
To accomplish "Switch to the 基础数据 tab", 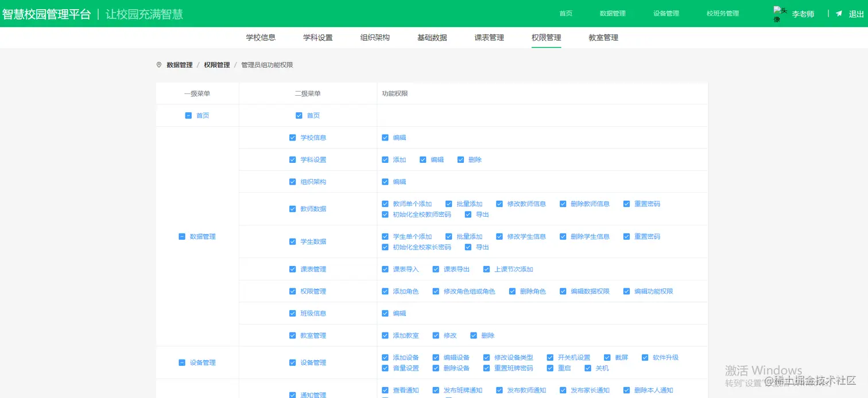I will [432, 37].
